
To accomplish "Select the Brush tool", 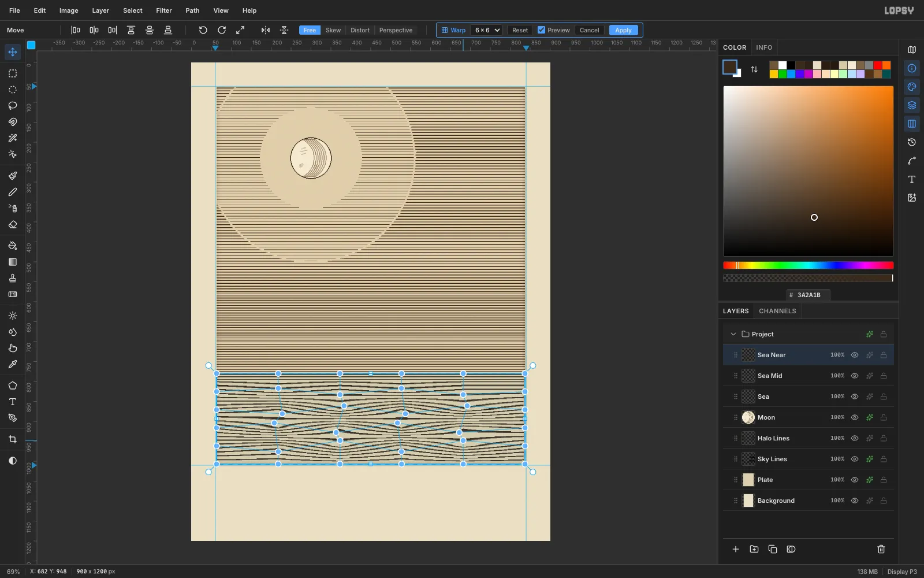I will pos(13,176).
